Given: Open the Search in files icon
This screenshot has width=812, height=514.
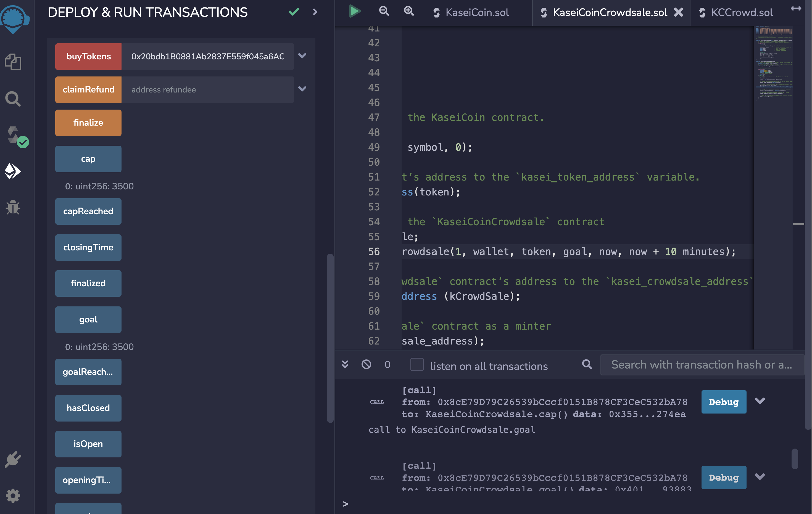Looking at the screenshot, I should (13, 99).
